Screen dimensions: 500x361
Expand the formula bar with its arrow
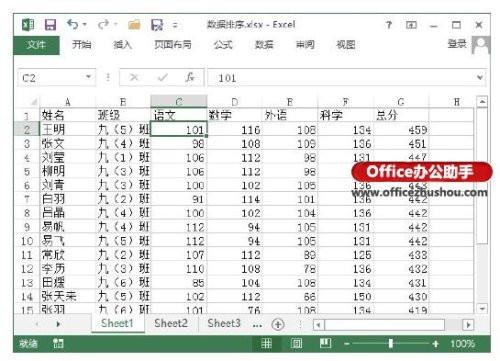[x=480, y=77]
